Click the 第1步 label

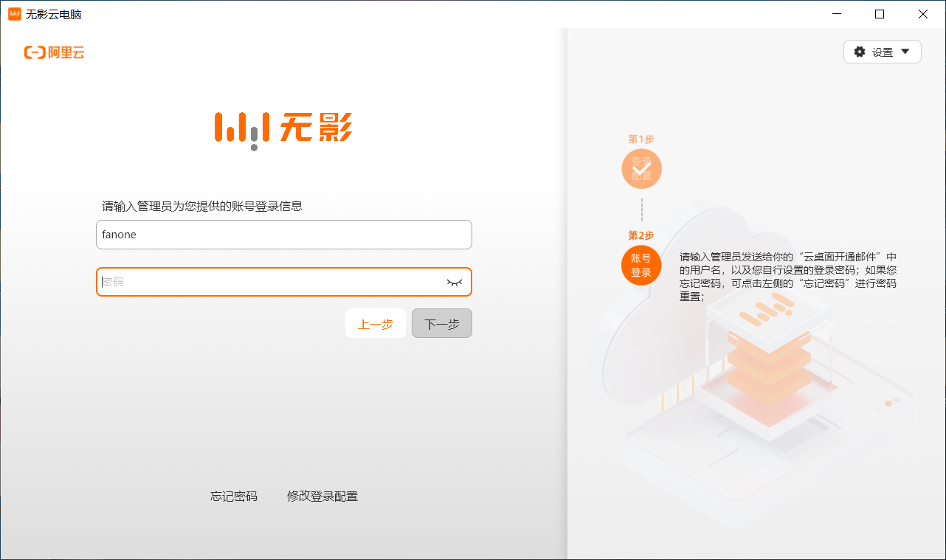coord(641,139)
